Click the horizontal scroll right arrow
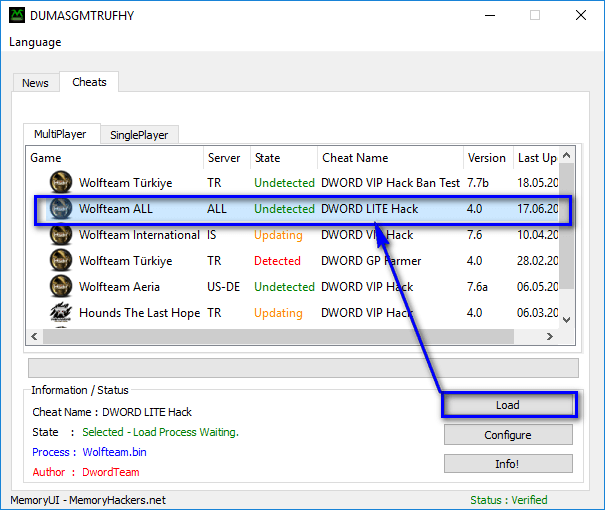 point(550,336)
